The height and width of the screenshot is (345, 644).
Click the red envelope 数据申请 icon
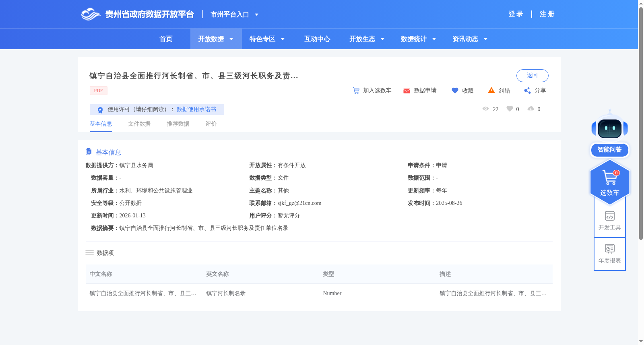tap(407, 91)
